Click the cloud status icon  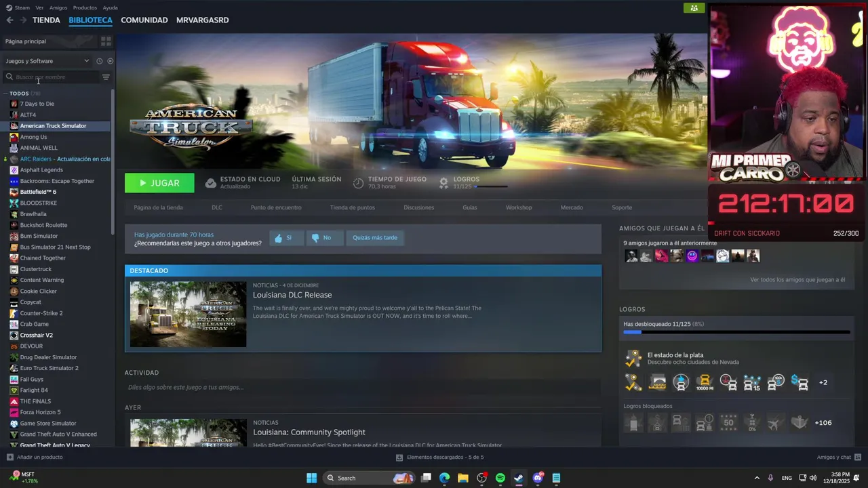point(211,183)
